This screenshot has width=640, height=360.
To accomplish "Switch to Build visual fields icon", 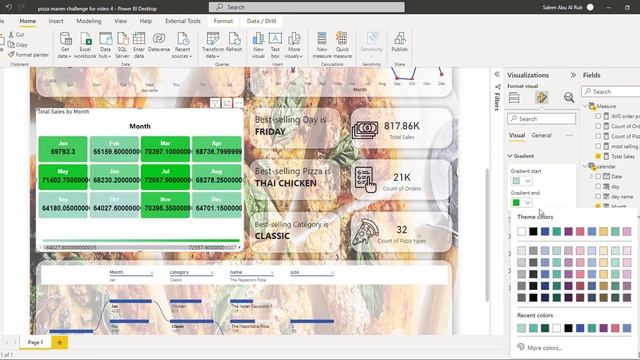I will click(x=514, y=98).
